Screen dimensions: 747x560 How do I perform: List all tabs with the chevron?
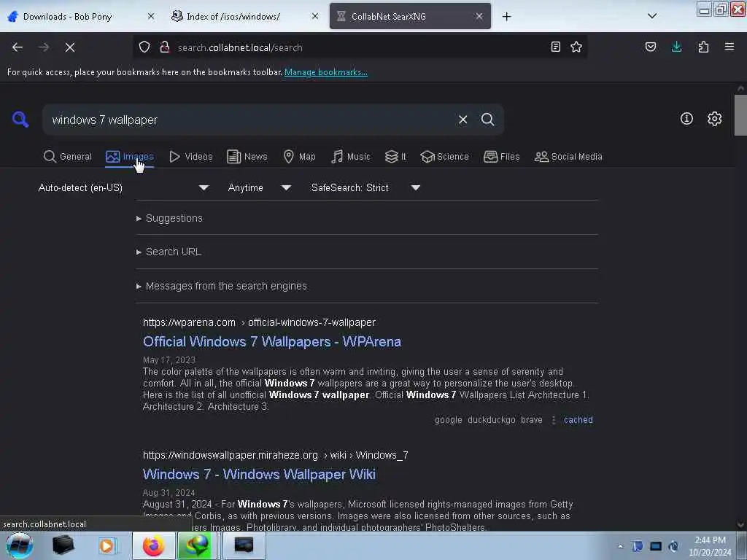[652, 16]
